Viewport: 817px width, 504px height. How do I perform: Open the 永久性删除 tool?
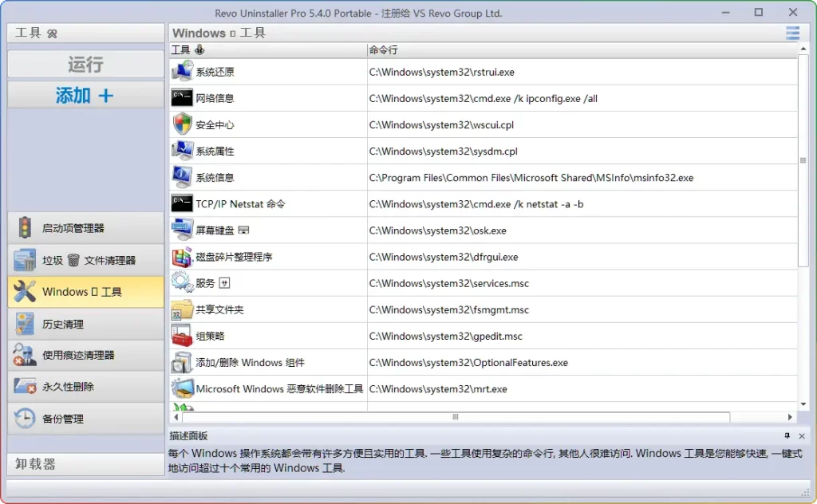pos(86,386)
